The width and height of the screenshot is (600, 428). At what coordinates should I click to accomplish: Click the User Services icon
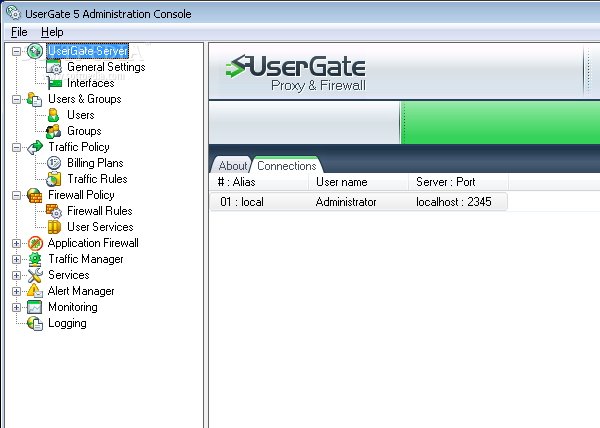click(x=54, y=227)
